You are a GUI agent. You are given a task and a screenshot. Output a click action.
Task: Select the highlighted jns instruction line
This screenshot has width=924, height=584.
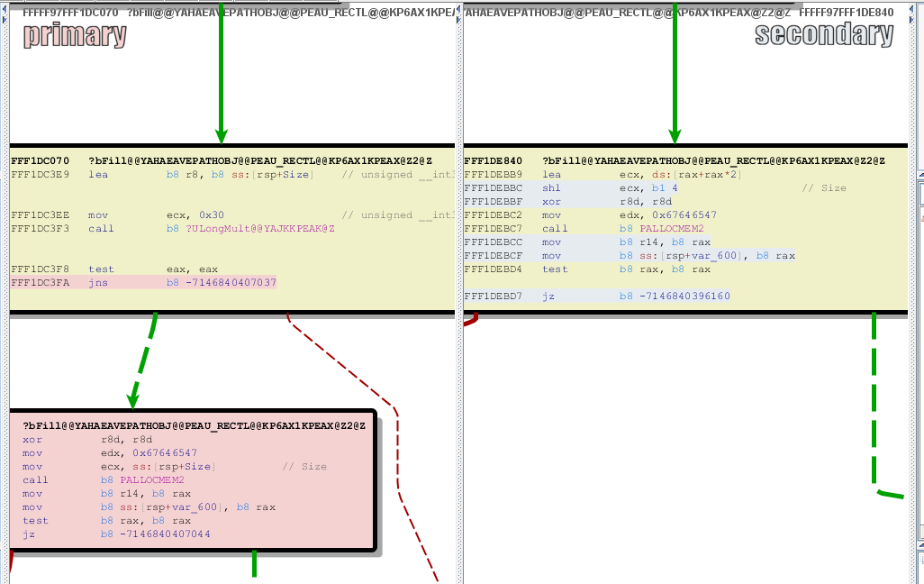coord(144,283)
